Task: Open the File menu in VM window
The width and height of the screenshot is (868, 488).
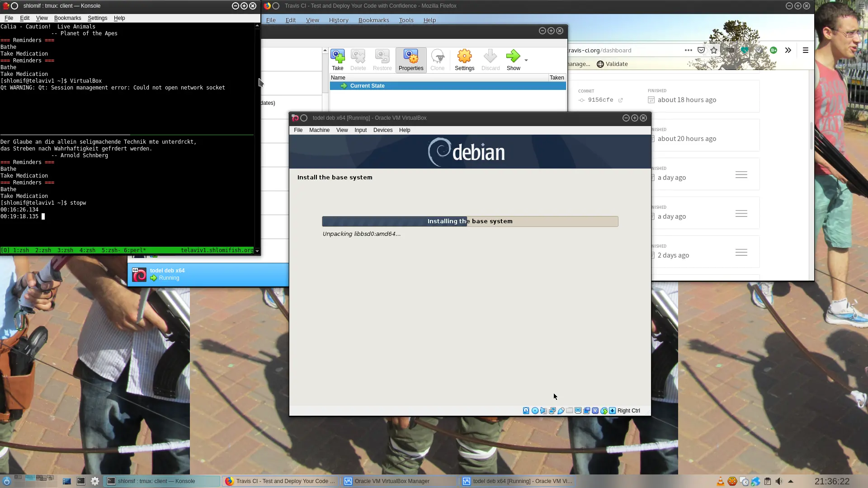Action: click(x=298, y=130)
